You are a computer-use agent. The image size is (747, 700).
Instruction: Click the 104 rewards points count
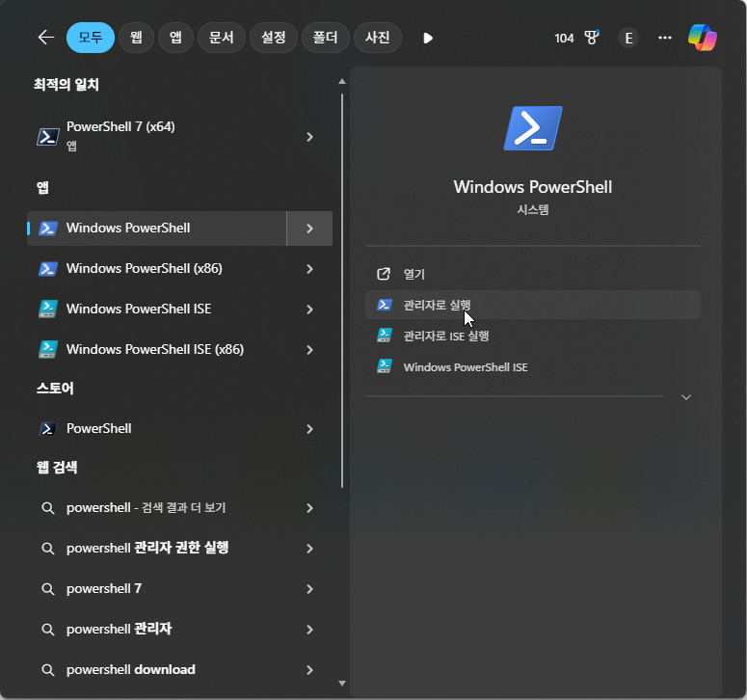pyautogui.click(x=564, y=39)
